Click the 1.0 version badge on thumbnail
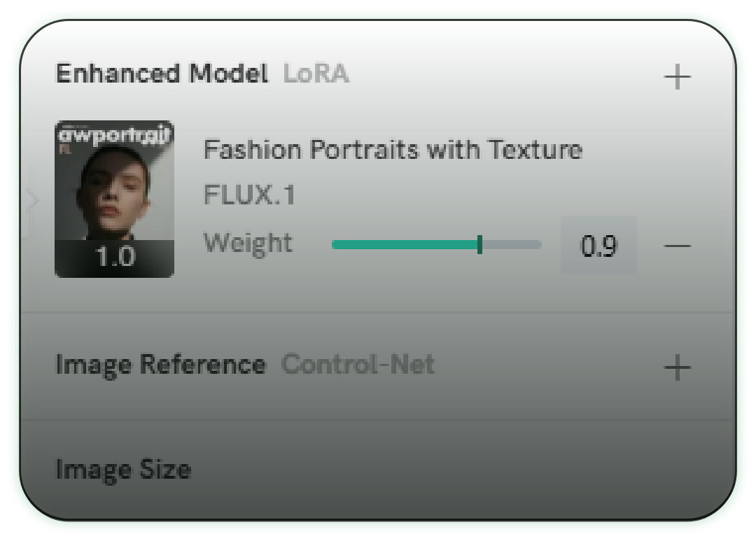The image size is (756, 541). [x=114, y=258]
